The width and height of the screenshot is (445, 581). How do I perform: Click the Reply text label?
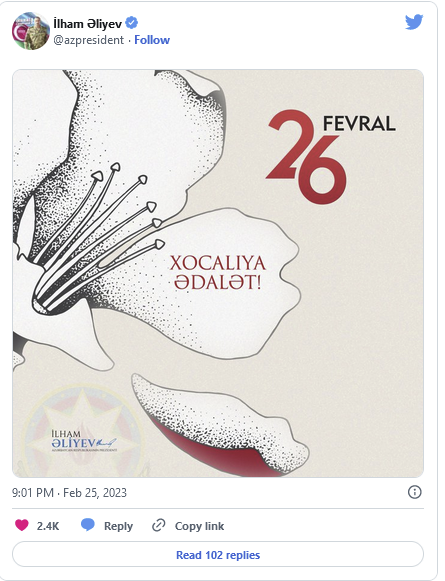coord(118,526)
